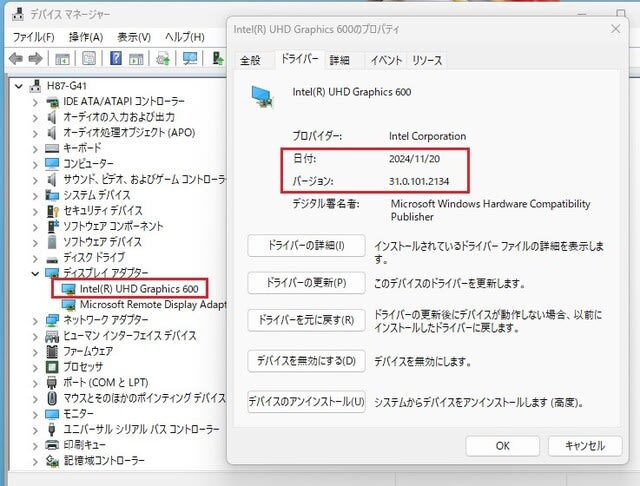Click the print queue printer icon
The width and height of the screenshot is (640, 486).
coord(52,444)
